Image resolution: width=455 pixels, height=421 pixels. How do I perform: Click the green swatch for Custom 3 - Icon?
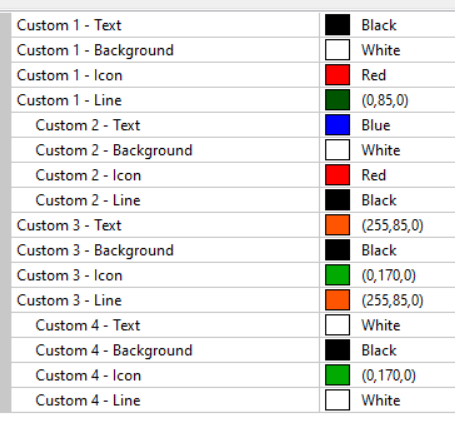337,275
